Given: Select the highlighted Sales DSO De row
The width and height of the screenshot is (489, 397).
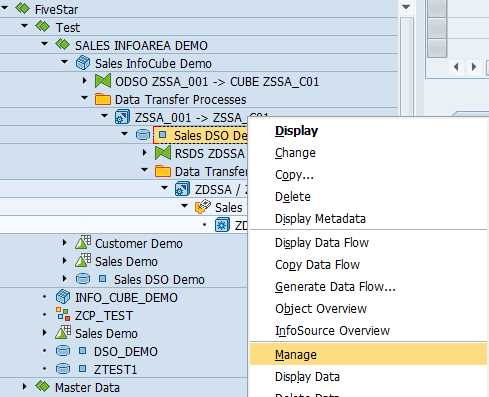Looking at the screenshot, I should click(201, 135).
